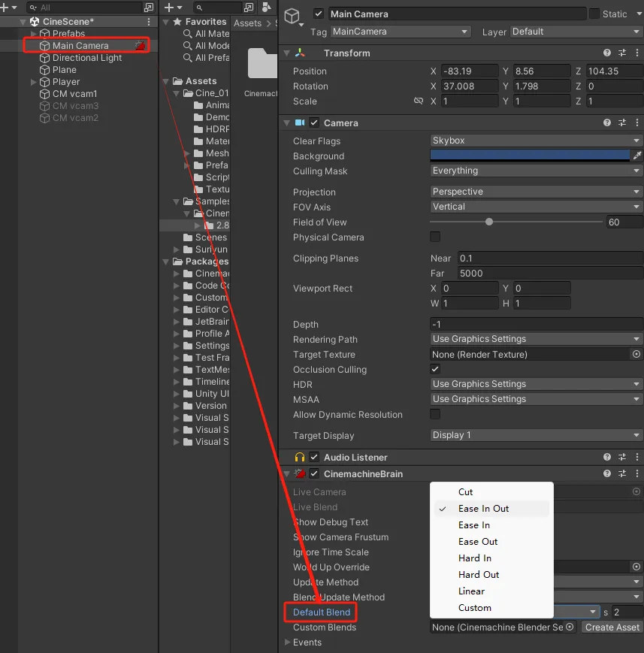Click the Background color swatch
This screenshot has width=644, height=653.
(x=530, y=156)
